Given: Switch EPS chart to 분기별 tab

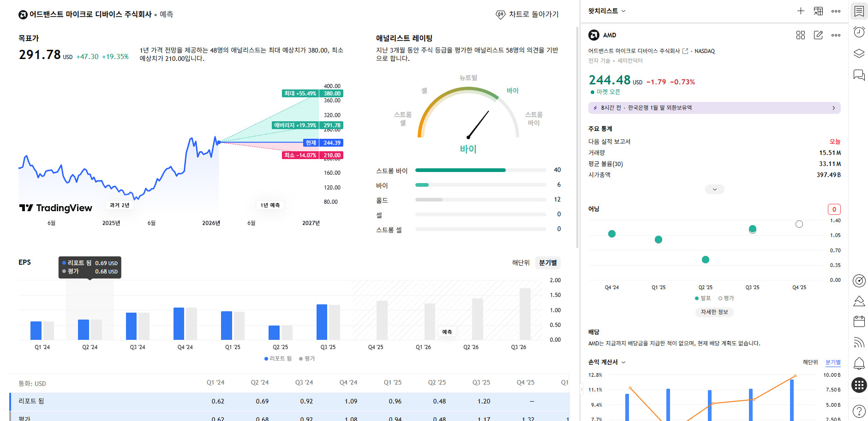Looking at the screenshot, I should click(548, 263).
